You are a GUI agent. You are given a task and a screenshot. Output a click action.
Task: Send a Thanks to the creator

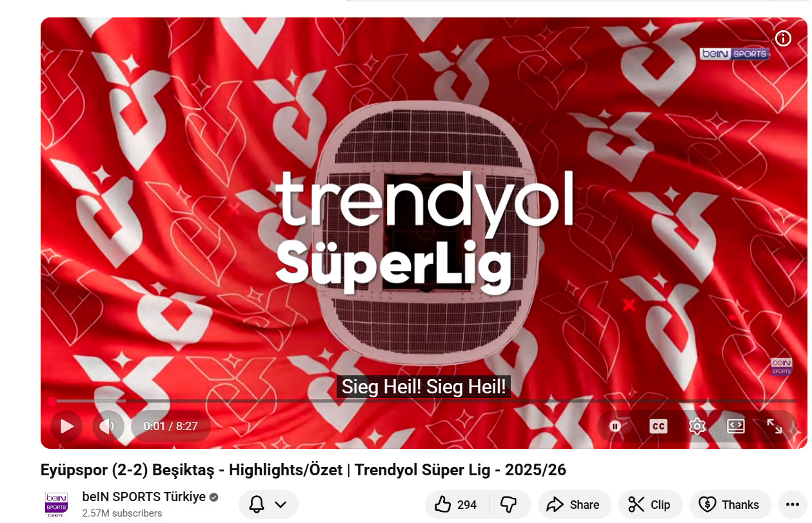[730, 505]
